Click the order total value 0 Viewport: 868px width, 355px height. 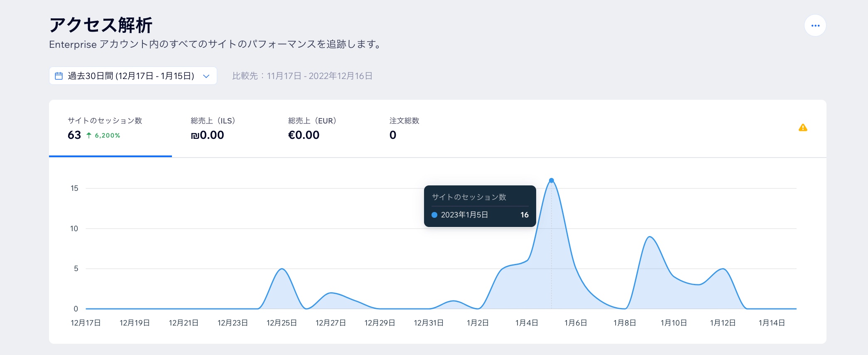(393, 135)
